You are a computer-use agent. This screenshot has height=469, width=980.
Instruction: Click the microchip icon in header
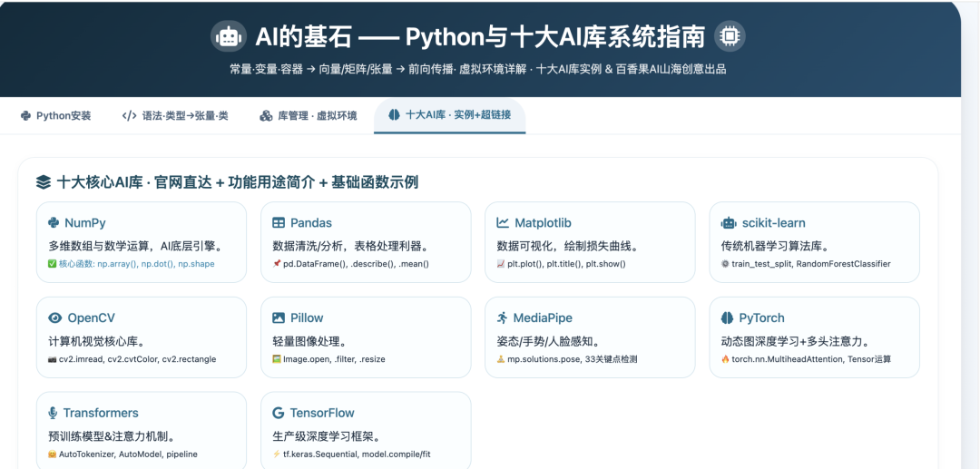(x=730, y=37)
